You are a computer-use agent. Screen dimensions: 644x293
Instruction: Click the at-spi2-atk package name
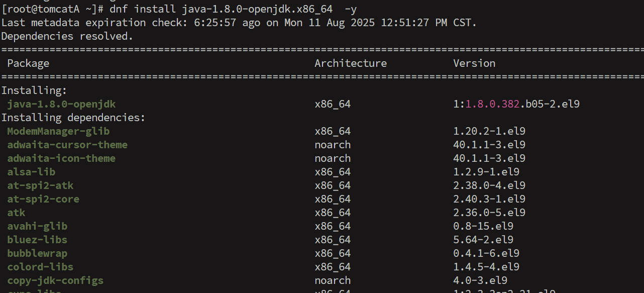pyautogui.click(x=40, y=185)
